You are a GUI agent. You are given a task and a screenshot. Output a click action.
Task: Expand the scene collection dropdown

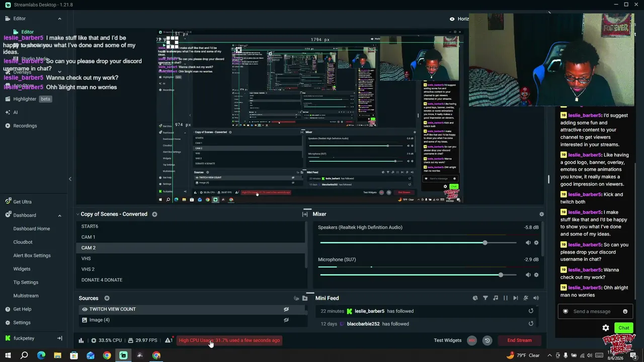tap(78, 214)
